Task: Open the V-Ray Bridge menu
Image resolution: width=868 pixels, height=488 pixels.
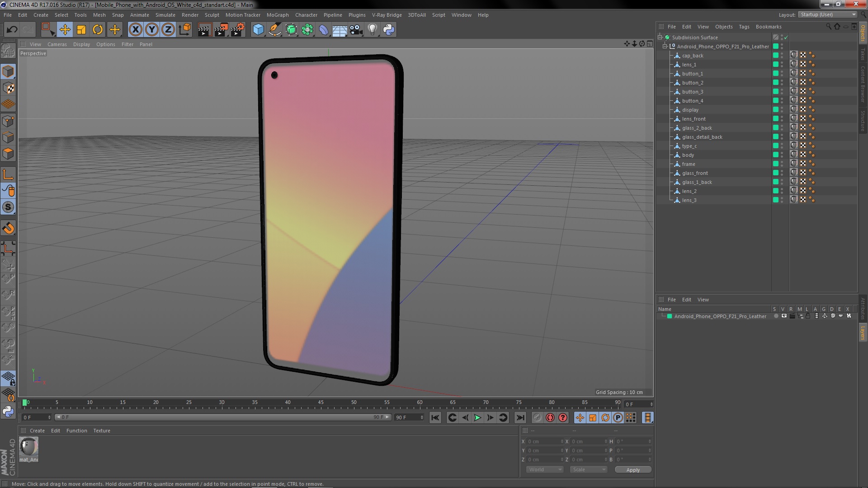Action: pyautogui.click(x=387, y=15)
